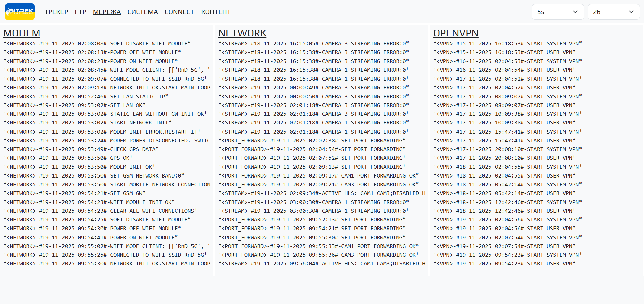This screenshot has width=644, height=304.
Task: Open the OPENVPN heading link
Action: point(456,33)
